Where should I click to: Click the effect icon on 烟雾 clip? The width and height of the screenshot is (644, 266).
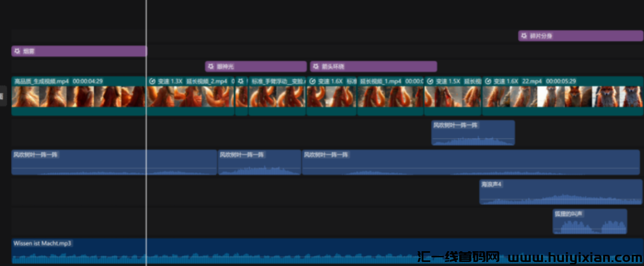point(17,51)
